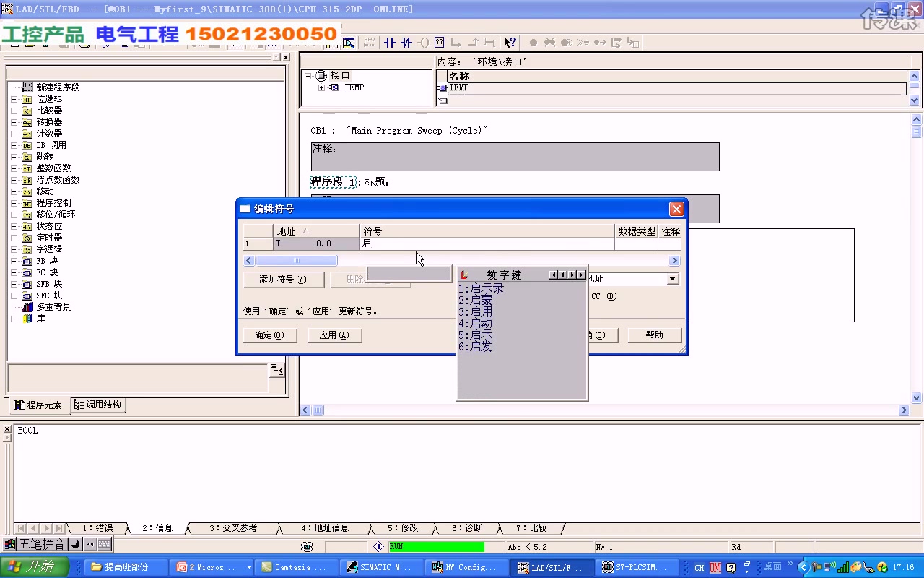Screen dimensions: 924x578
Task: Insert an empty box element
Action: coord(440,43)
